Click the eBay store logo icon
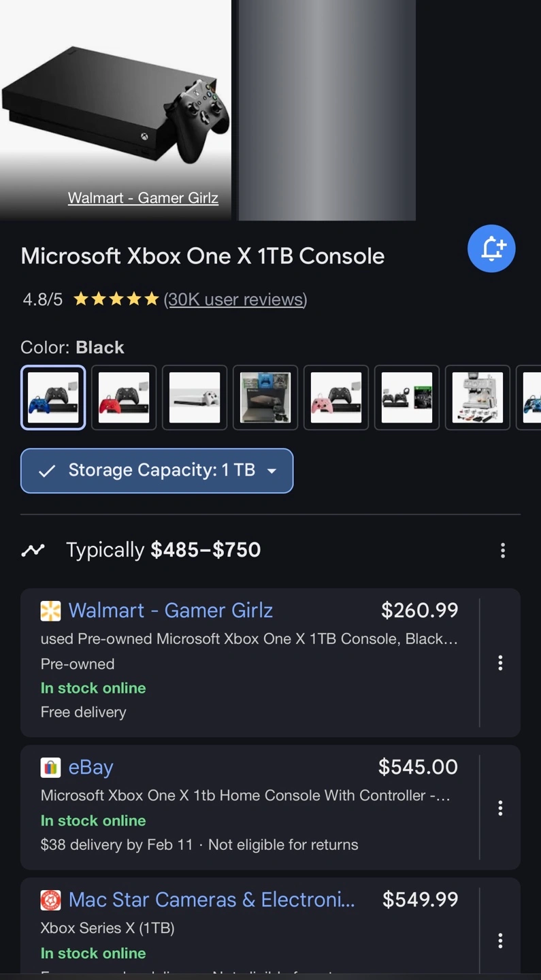The height and width of the screenshot is (980, 541). click(50, 768)
